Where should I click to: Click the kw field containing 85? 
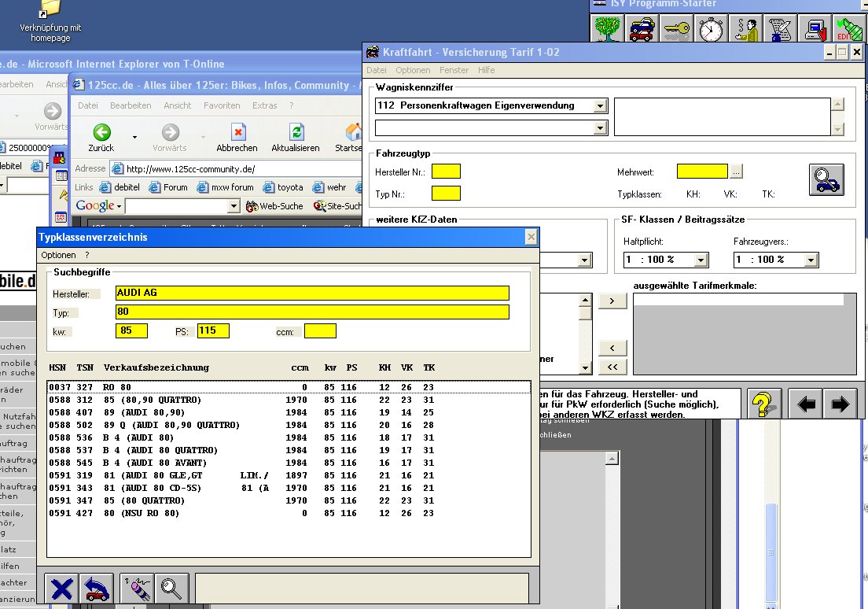click(132, 330)
